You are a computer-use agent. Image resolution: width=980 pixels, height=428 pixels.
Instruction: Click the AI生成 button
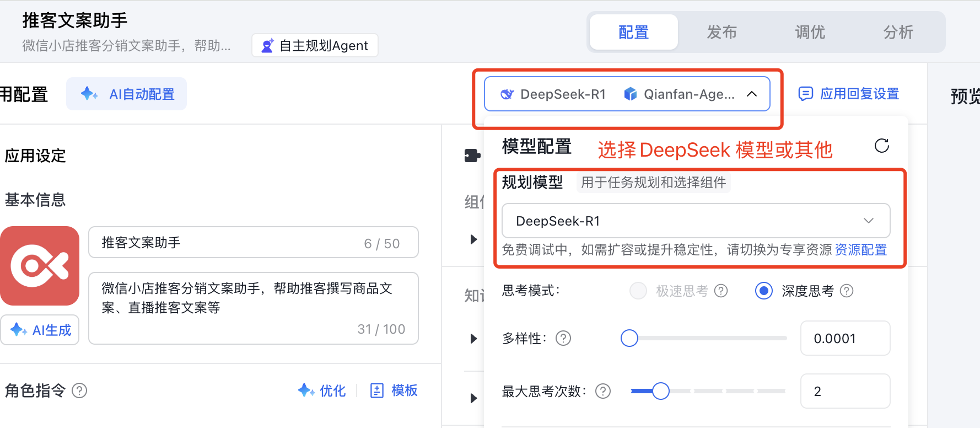pos(40,330)
